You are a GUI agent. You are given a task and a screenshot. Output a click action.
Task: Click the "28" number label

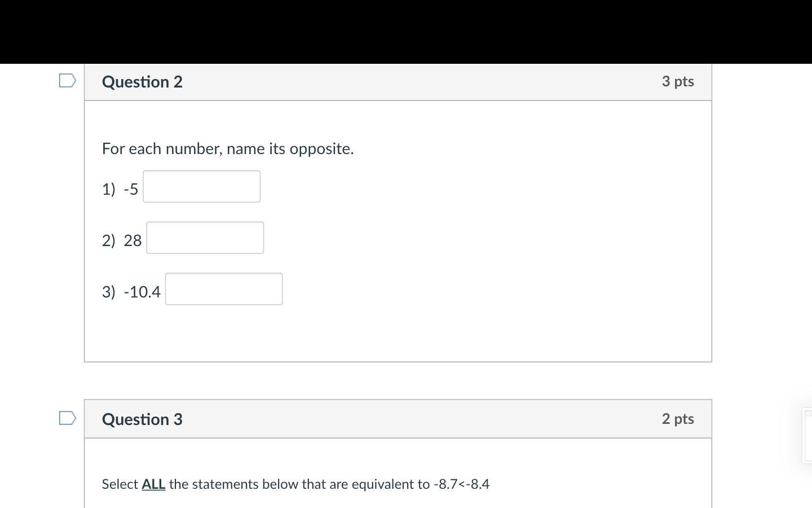pyautogui.click(x=133, y=240)
